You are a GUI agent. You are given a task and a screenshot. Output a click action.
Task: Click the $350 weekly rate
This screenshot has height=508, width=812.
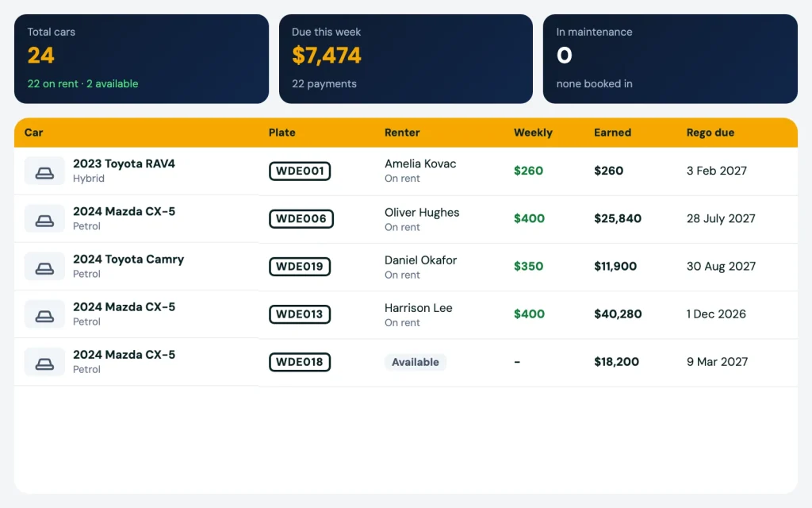(x=528, y=267)
